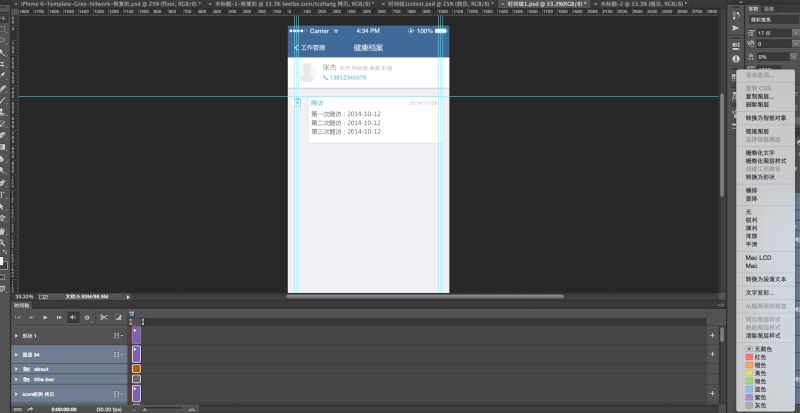Select the Crop tool
Screen dimensions: 800x413
pos(4,64)
